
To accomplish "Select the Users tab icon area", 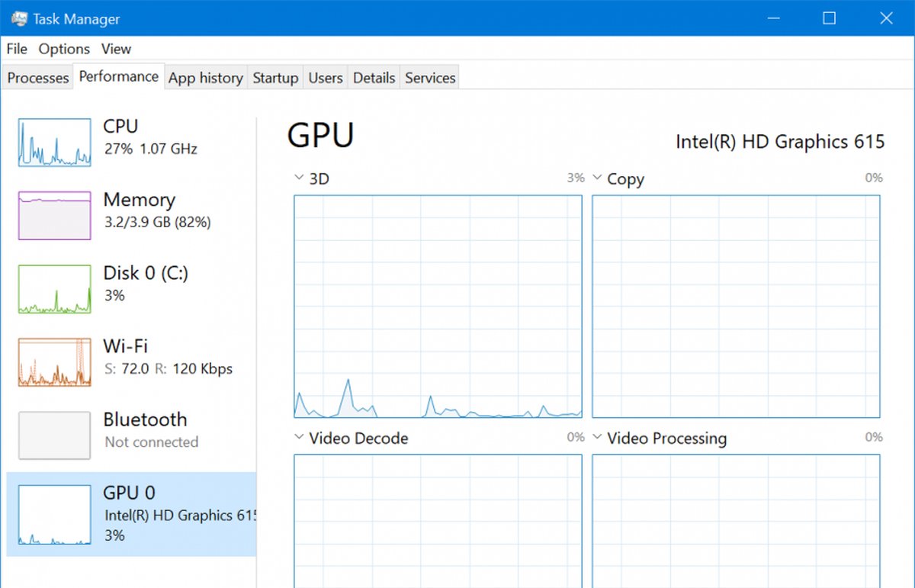I will click(x=326, y=77).
